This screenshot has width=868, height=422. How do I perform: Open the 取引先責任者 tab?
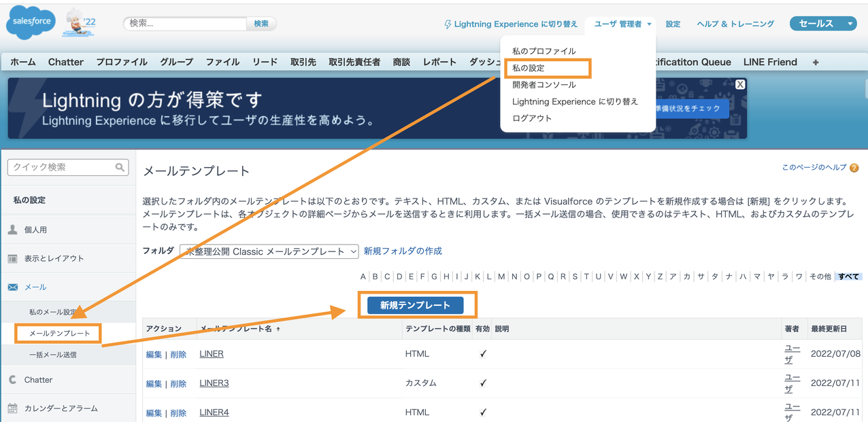354,62
